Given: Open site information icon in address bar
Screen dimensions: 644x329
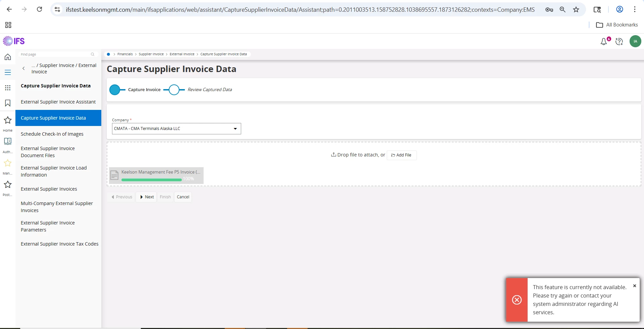Looking at the screenshot, I should click(57, 9).
